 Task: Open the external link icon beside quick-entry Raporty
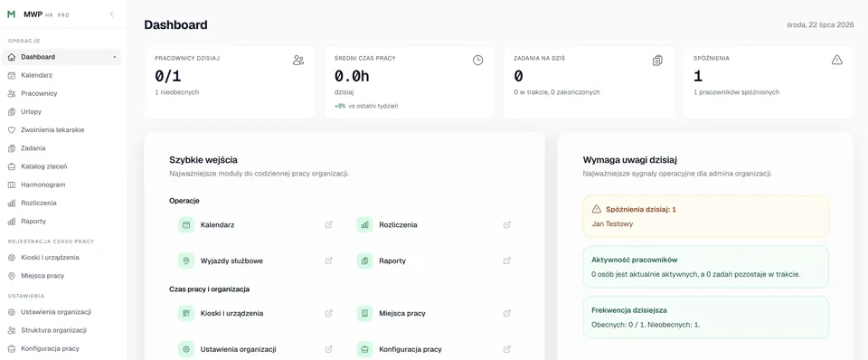coord(507,261)
